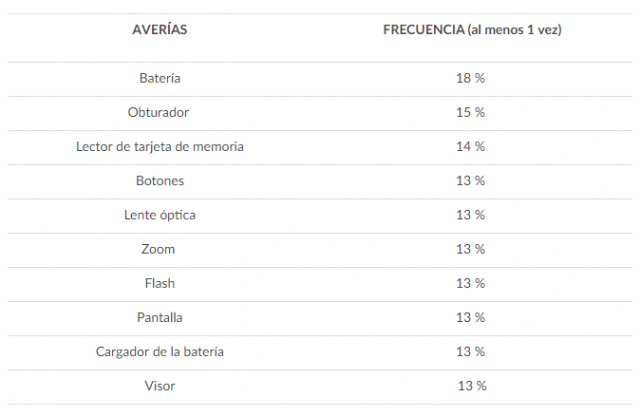Select the Zoom row label

(160, 249)
